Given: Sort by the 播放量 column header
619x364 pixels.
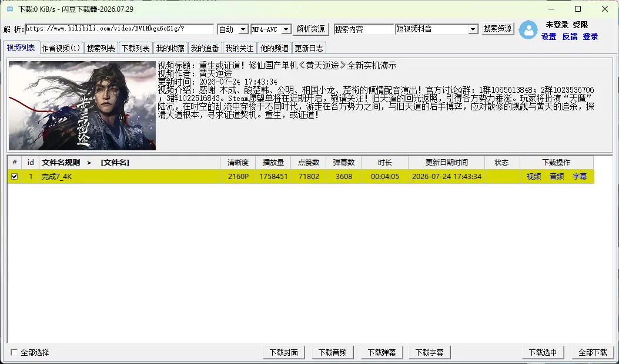Looking at the screenshot, I should coord(273,163).
